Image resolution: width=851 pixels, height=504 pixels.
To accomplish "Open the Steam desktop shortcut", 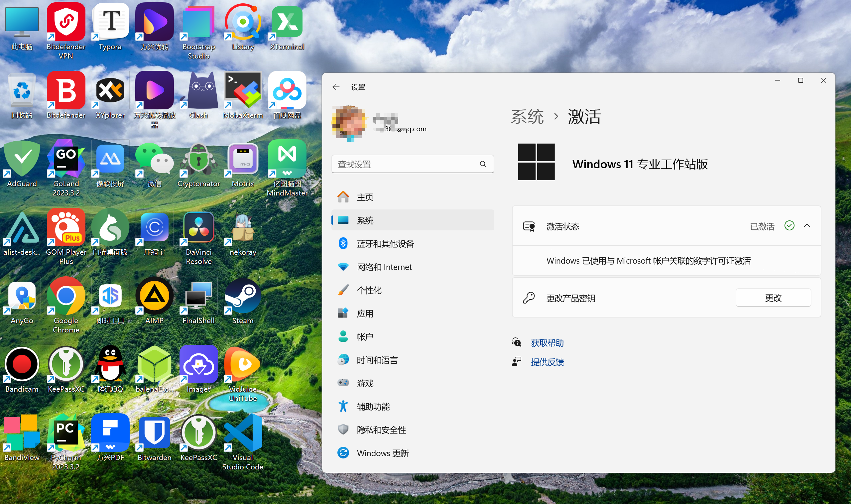I will point(242,296).
